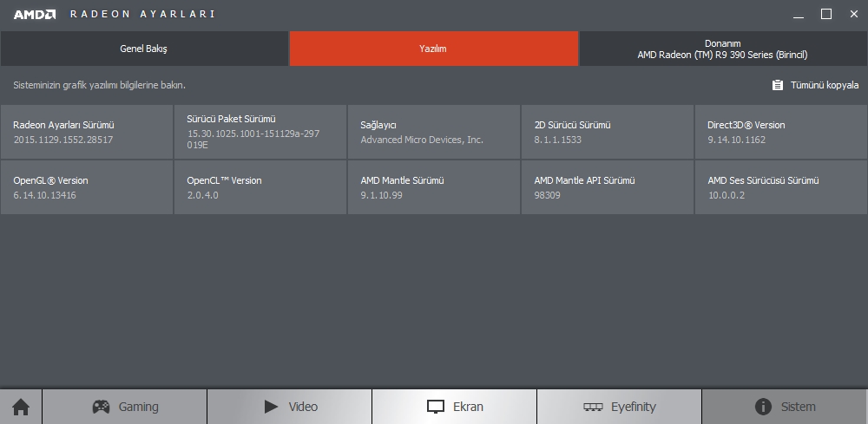Select the 2D Sürücü Sürümü tile

tap(608, 132)
